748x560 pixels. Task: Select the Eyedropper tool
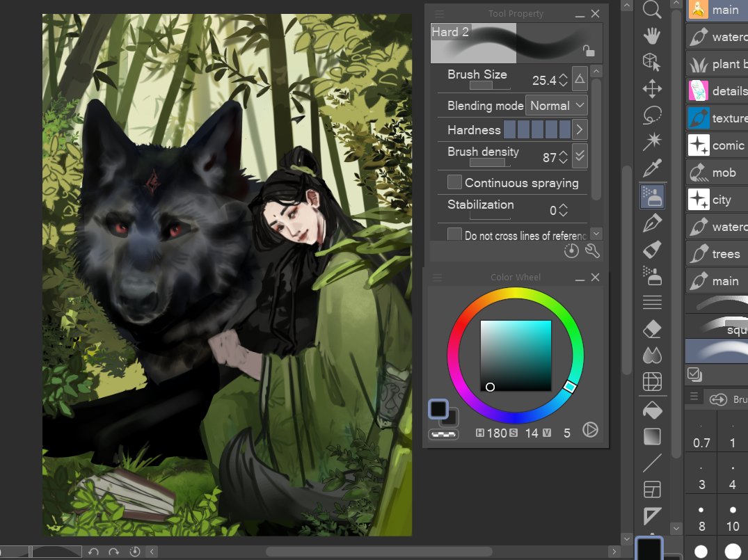click(652, 168)
